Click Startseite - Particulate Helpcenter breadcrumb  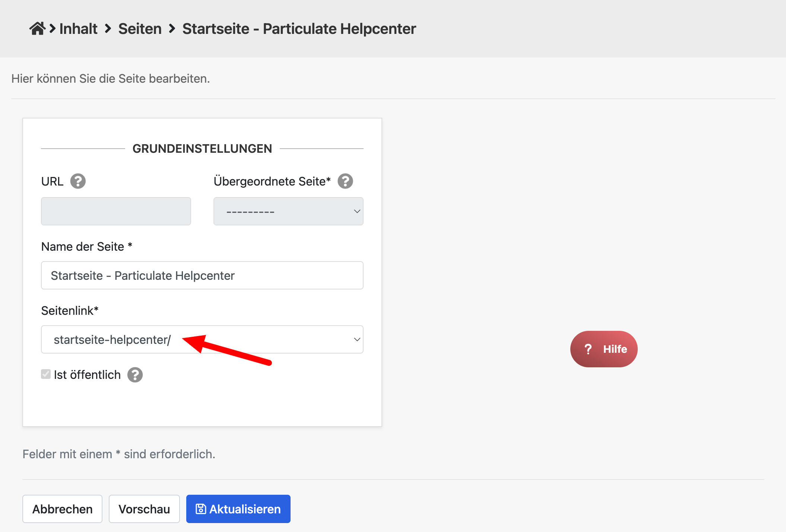coord(299,29)
